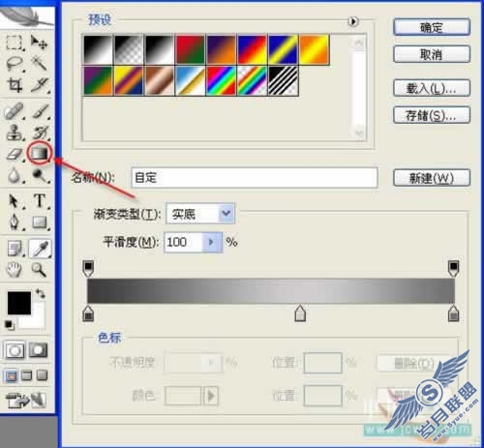Select the Hand tool

pyautogui.click(x=15, y=270)
